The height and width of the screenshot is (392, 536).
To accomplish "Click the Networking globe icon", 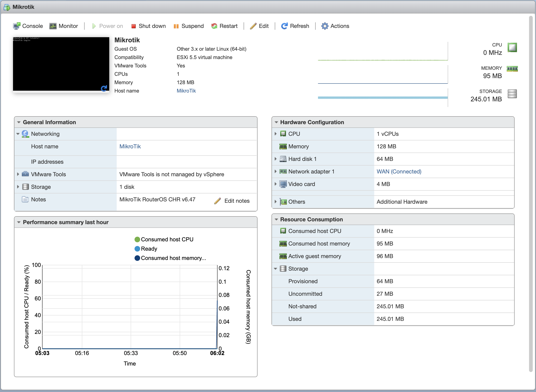I will 25,134.
